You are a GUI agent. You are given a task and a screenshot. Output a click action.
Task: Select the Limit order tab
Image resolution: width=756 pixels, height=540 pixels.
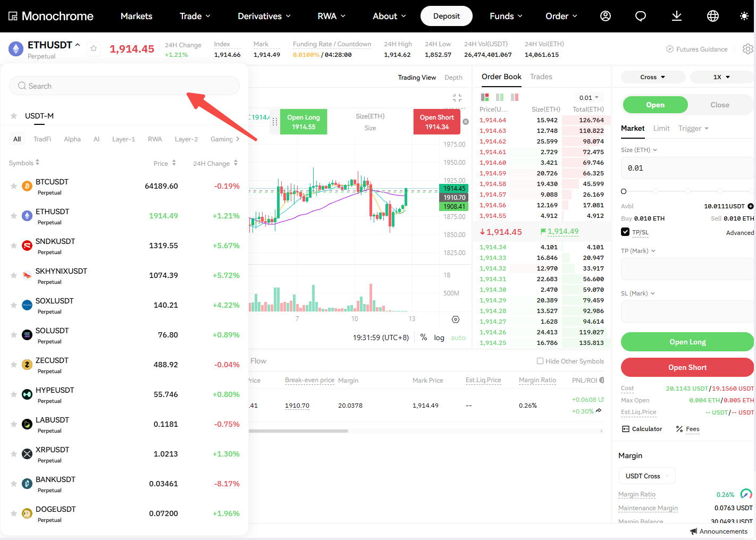point(661,128)
